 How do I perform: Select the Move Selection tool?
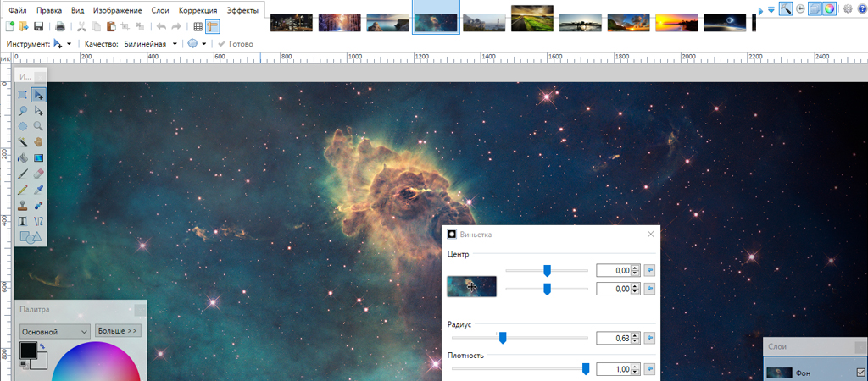point(38,111)
